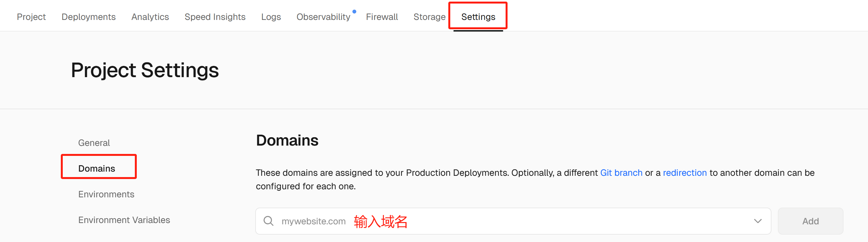The height and width of the screenshot is (242, 868).
Task: Open the Storage tab
Action: pos(429,17)
